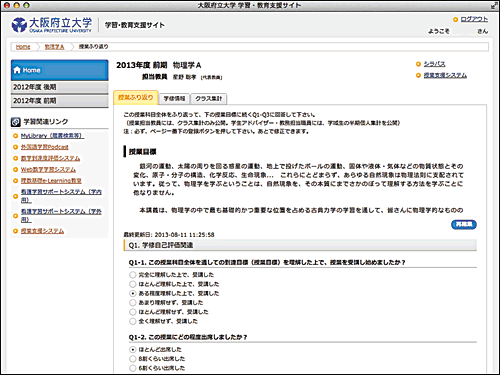500x375 pixels.
Task: Open 物理学A in the breadcrumb trail
Action: coord(54,47)
